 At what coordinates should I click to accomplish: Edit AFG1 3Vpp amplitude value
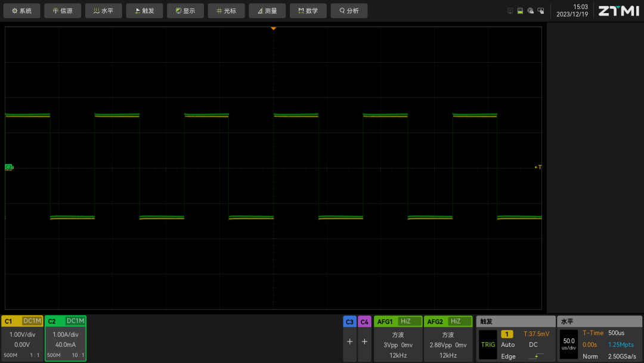(x=390, y=345)
